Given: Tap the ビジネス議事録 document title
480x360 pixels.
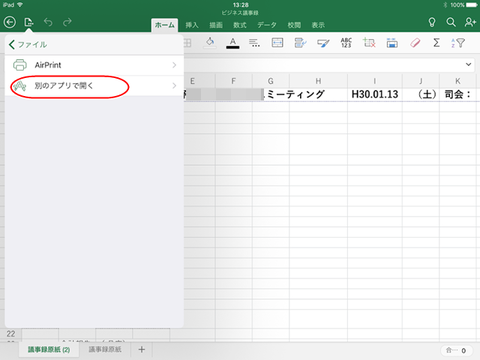Looking at the screenshot, I should tap(240, 13).
